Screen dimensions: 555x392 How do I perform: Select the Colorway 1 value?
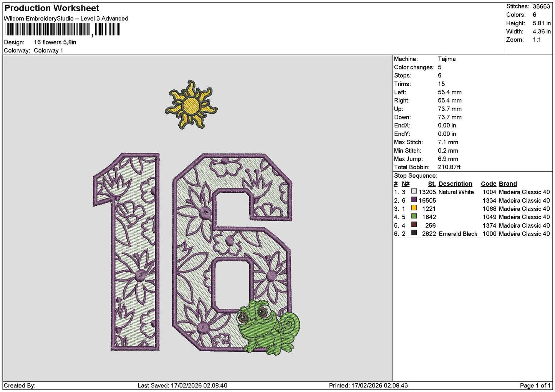coord(48,50)
